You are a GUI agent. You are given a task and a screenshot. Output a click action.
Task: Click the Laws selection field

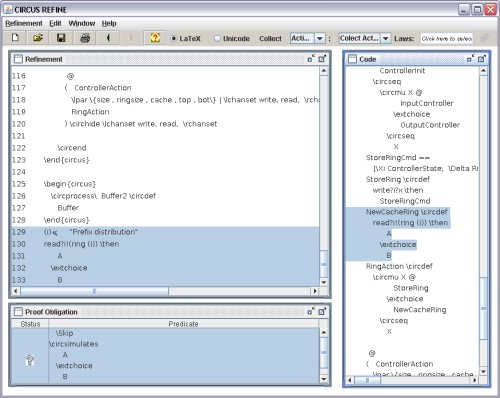pyautogui.click(x=447, y=39)
